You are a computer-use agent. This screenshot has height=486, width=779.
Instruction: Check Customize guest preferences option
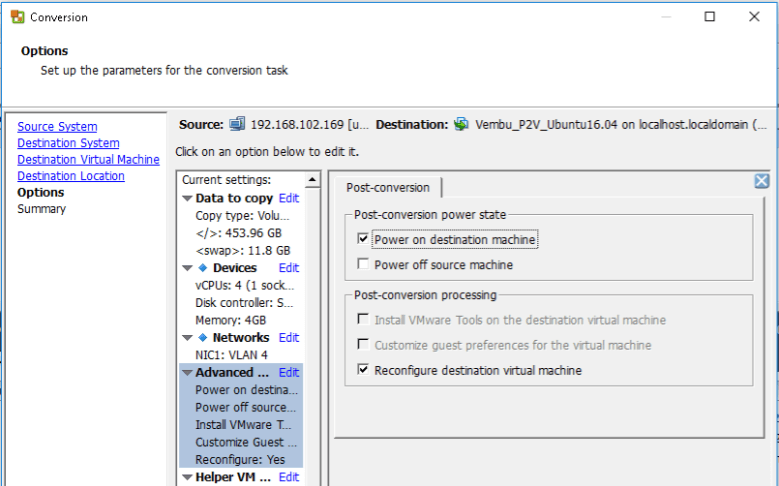coord(363,344)
